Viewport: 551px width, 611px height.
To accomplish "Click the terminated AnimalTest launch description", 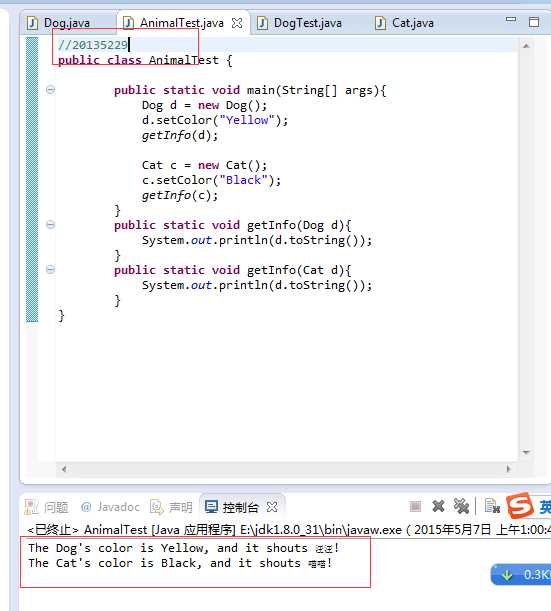I will (289, 530).
